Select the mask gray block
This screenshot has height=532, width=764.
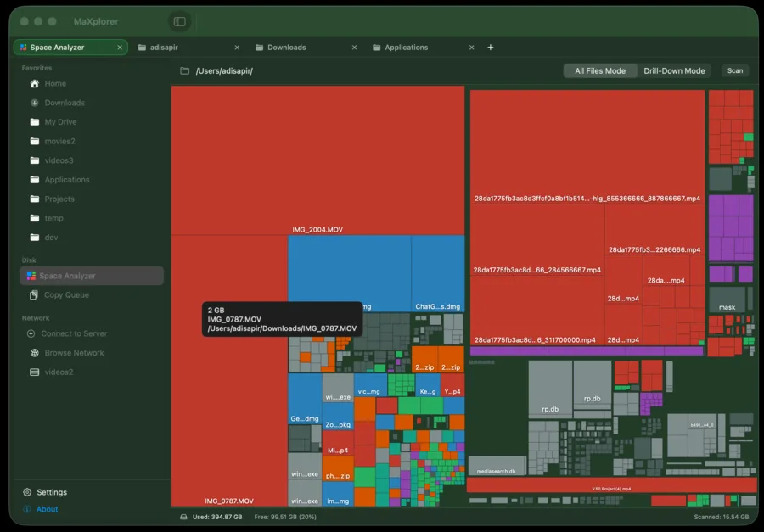727,300
